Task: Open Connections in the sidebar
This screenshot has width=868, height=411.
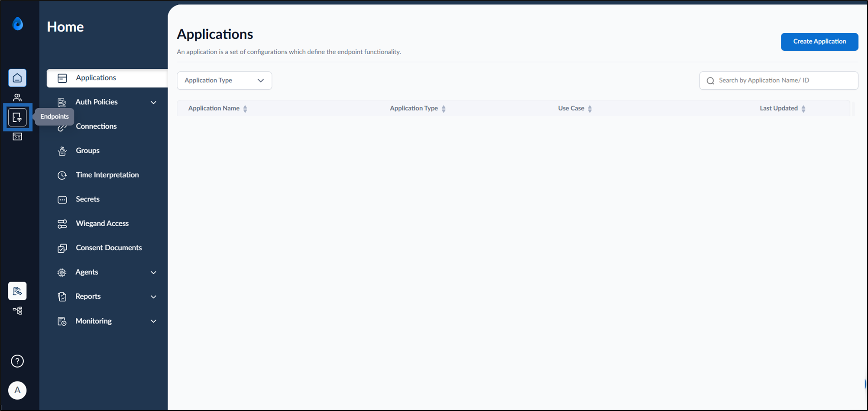Action: (96, 126)
